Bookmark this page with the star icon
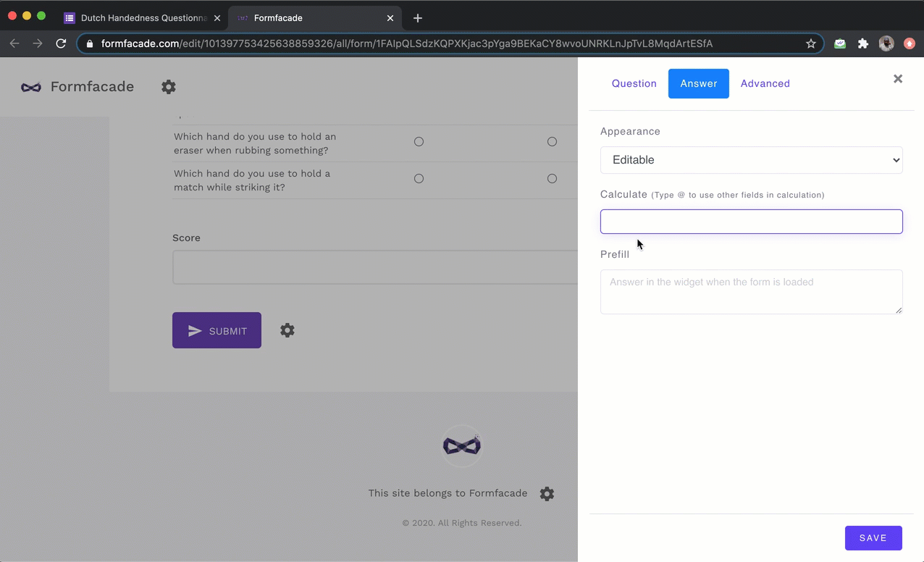The width and height of the screenshot is (924, 562). point(811,43)
